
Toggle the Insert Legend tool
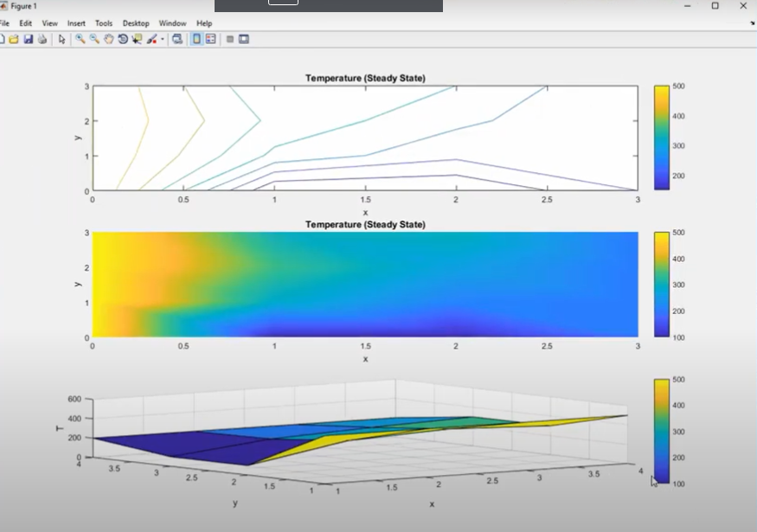point(211,38)
